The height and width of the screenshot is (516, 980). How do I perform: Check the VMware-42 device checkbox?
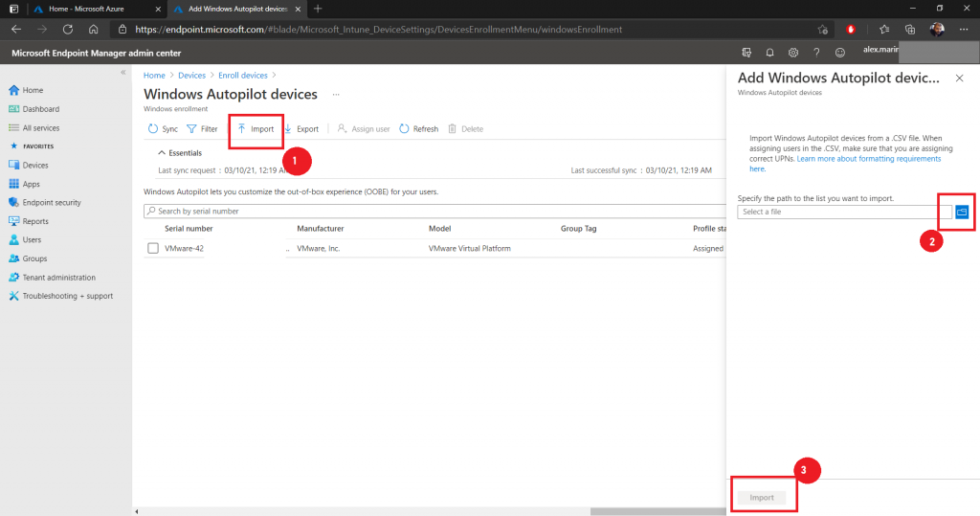click(153, 248)
